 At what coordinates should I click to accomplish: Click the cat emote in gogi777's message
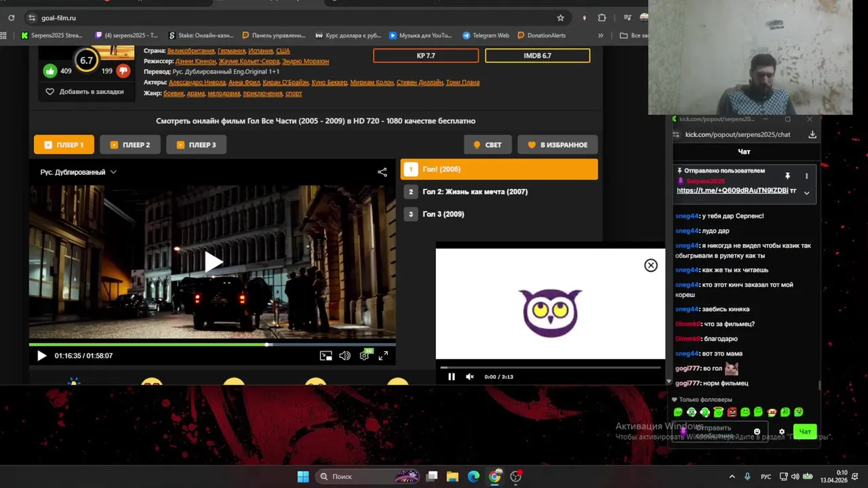pos(731,369)
